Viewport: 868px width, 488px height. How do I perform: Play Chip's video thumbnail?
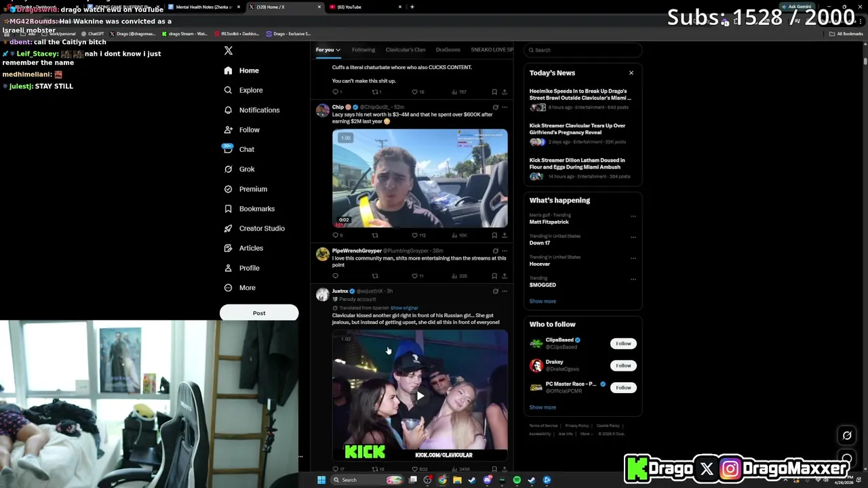(x=420, y=178)
